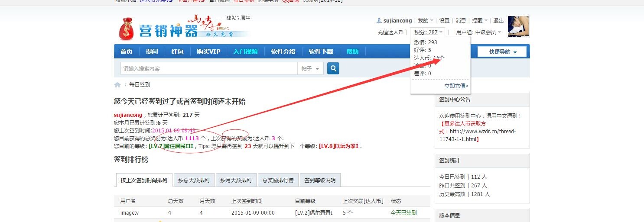The width and height of the screenshot is (644, 222).
Task: Click 历史最高数 | 1281 人 statistic
Action: 465,194
